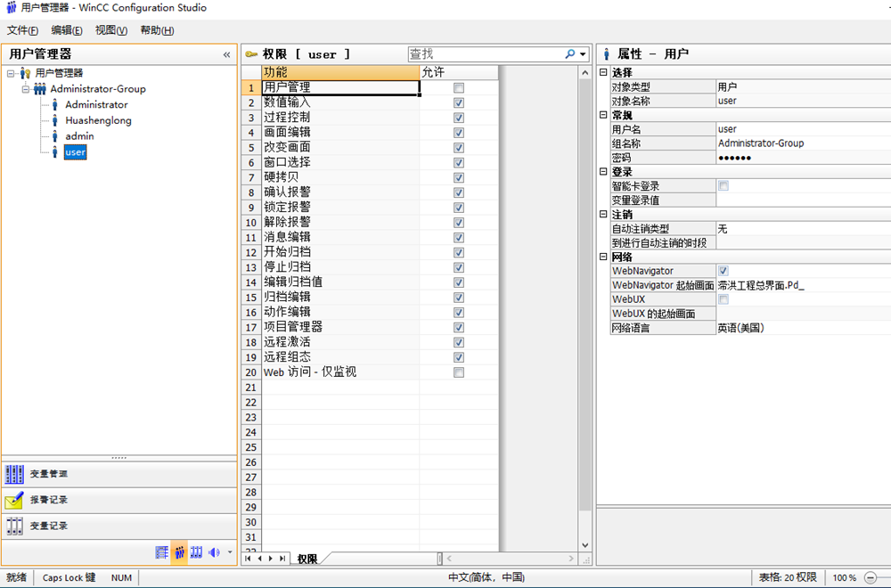Open the 文件(F) menu
Viewport: 891px width, 588px height.
click(22, 30)
